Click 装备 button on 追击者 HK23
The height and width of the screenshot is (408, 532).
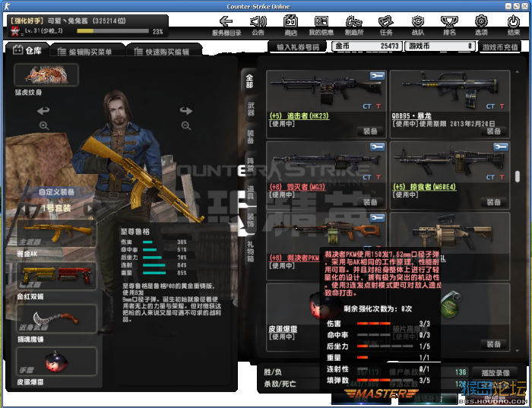tap(370, 131)
